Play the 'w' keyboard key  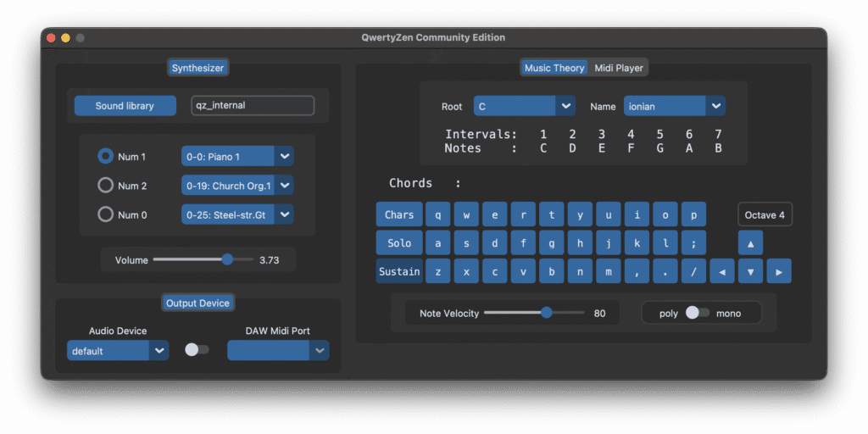coord(467,214)
